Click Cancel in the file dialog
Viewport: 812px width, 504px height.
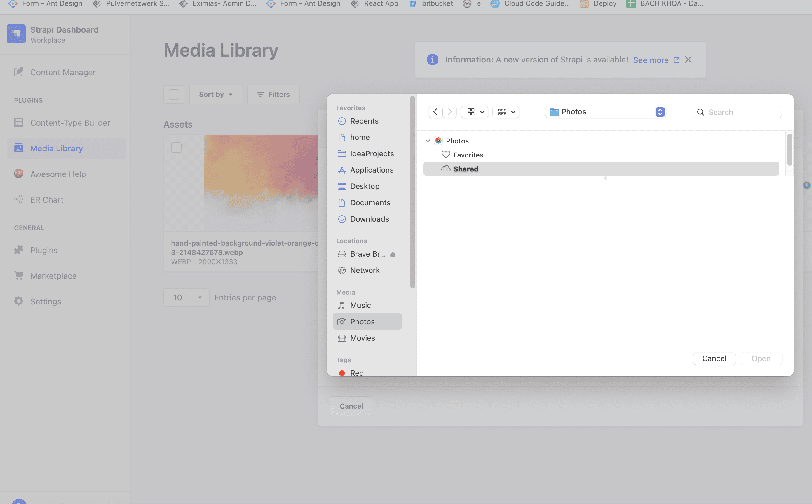click(714, 358)
